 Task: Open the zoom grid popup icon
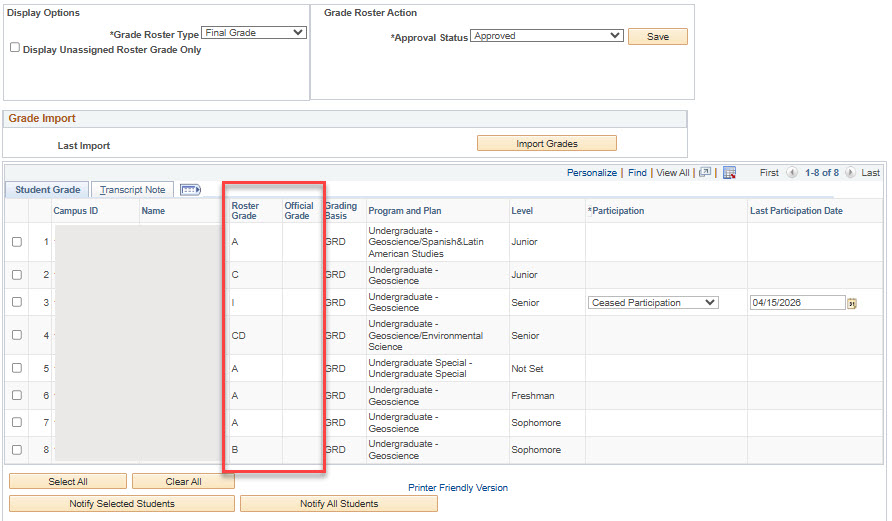click(705, 172)
